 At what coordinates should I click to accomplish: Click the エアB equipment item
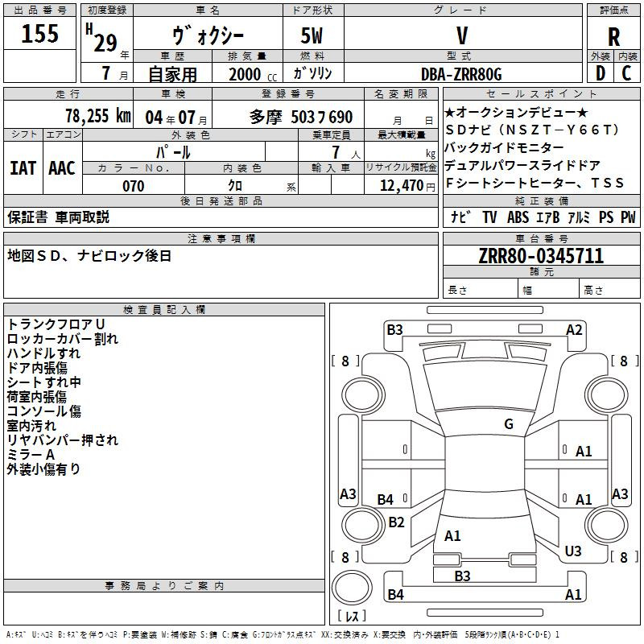point(548,217)
